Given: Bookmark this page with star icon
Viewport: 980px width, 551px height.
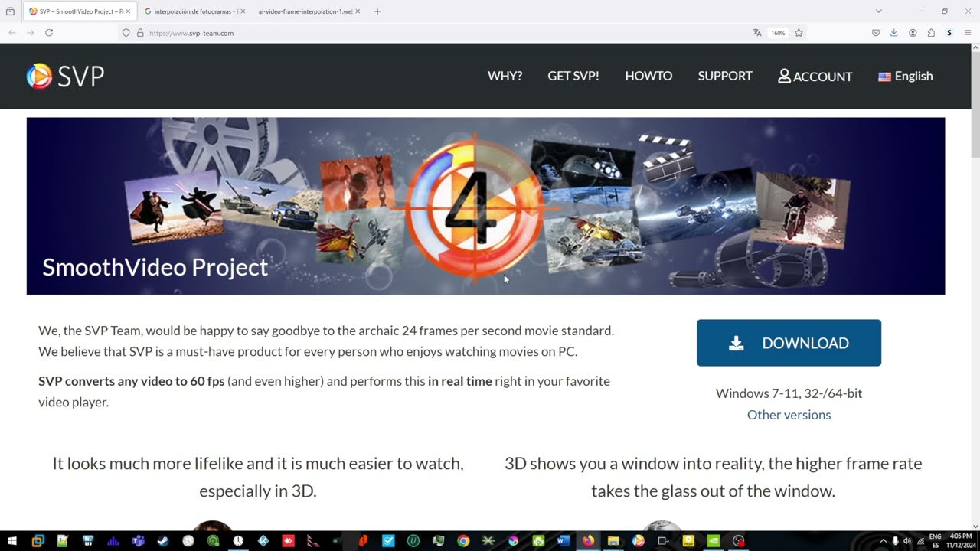Looking at the screenshot, I should tap(799, 33).
